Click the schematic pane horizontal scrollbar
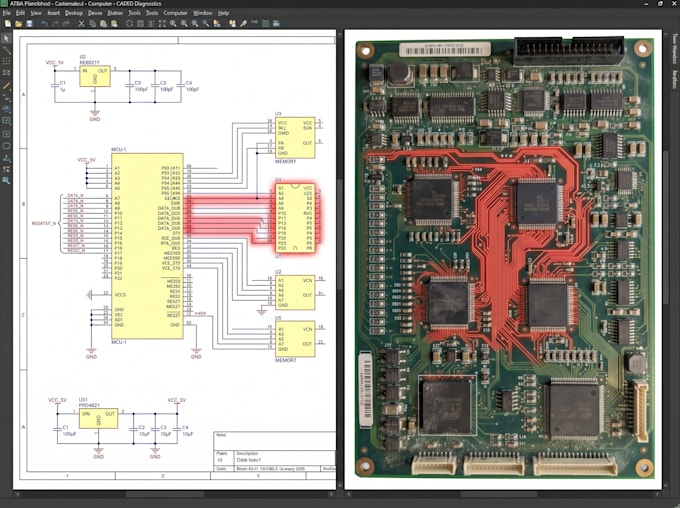 [165, 494]
